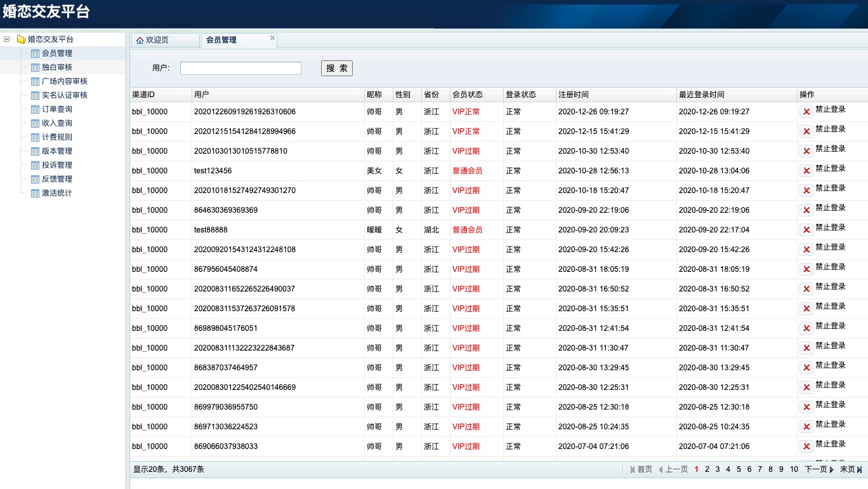Click the 用户 search input field

(x=240, y=69)
